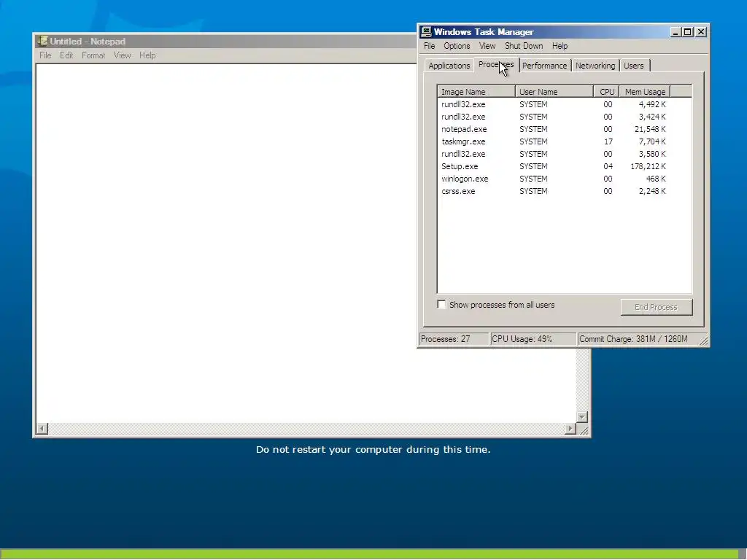The height and width of the screenshot is (560, 747).
Task: Maximize the Windows Task Manager window
Action: click(687, 32)
